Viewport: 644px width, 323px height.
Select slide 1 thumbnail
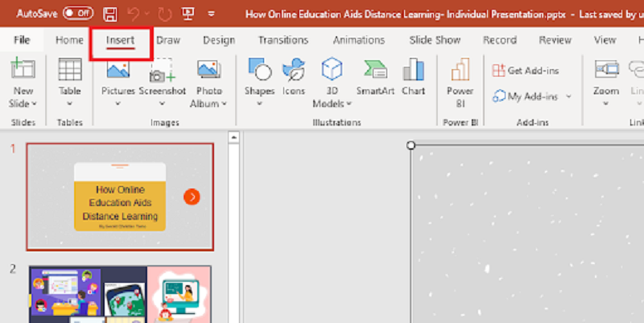pyautogui.click(x=120, y=197)
